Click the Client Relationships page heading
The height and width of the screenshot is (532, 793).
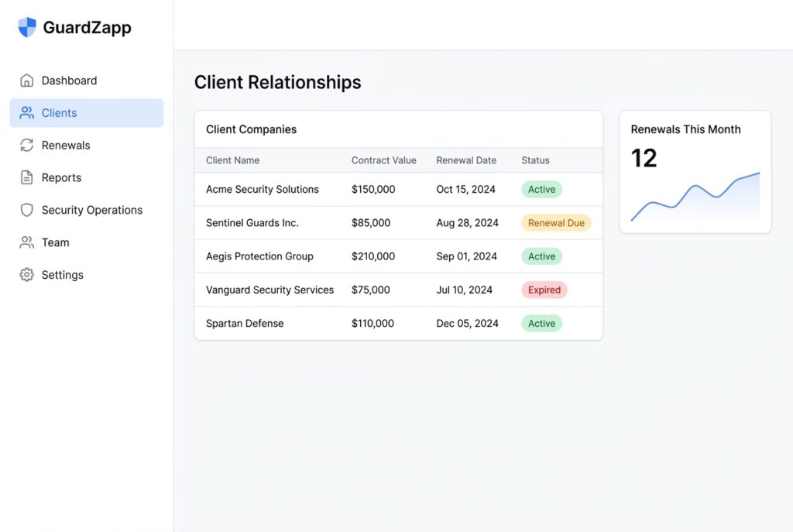coord(278,82)
